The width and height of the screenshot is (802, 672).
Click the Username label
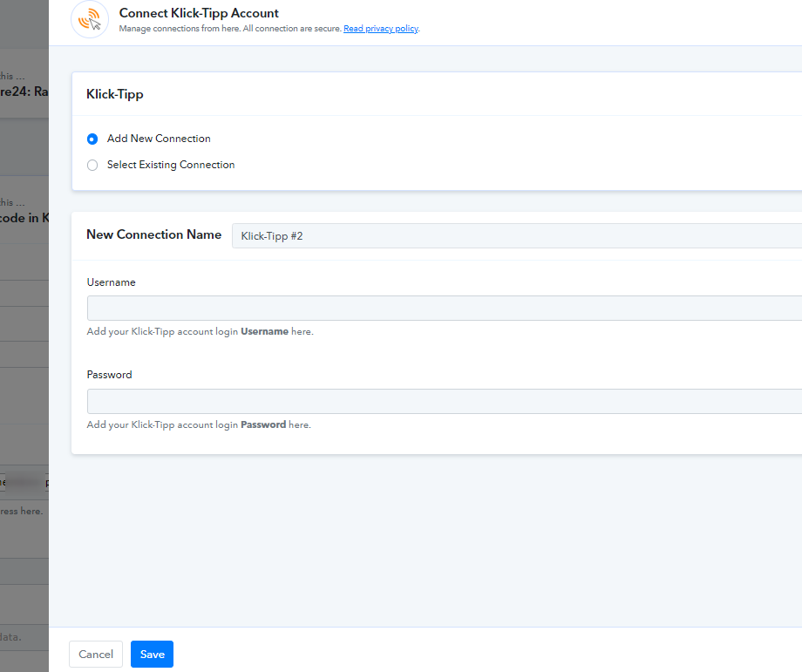point(111,282)
